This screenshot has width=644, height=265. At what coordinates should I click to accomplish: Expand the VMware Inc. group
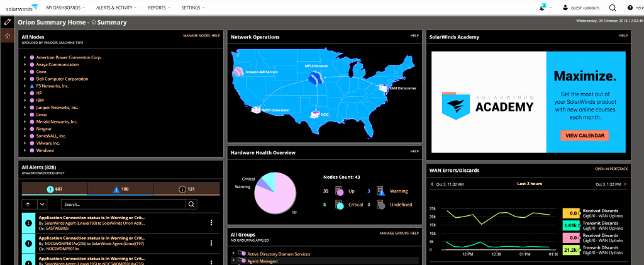[x=25, y=143]
